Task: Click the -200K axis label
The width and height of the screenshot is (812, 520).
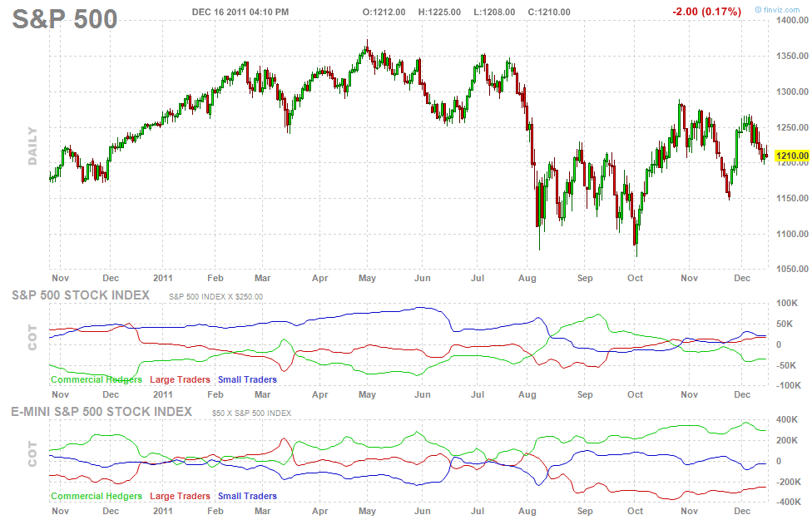Action: [x=789, y=483]
